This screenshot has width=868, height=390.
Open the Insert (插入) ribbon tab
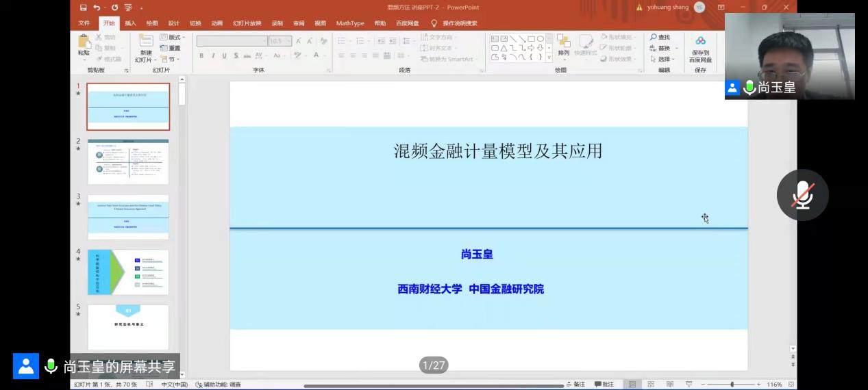click(130, 23)
